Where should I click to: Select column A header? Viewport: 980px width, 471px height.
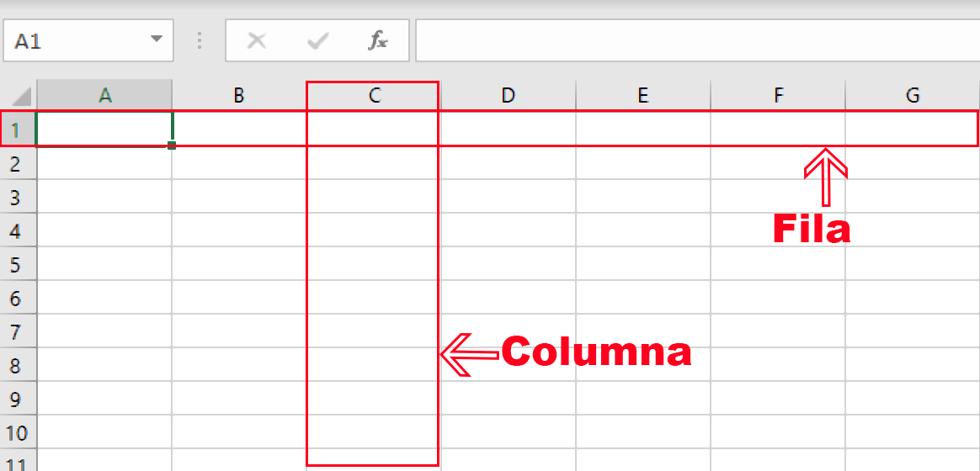105,95
